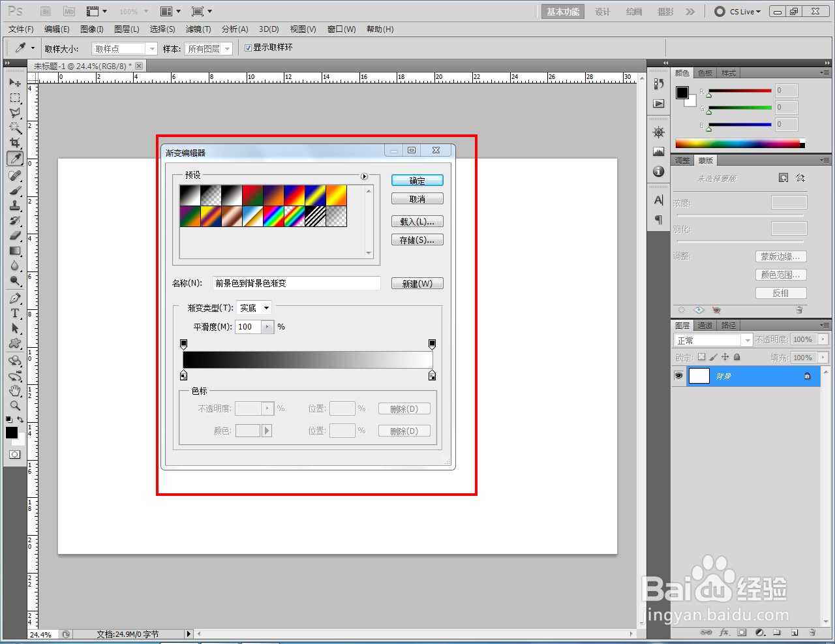
Task: Select the Rectangular Marquee tool
Action: 15,98
